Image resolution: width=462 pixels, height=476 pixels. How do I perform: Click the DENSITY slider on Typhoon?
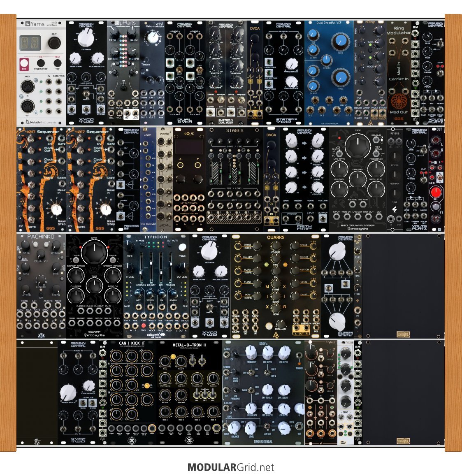(151, 267)
